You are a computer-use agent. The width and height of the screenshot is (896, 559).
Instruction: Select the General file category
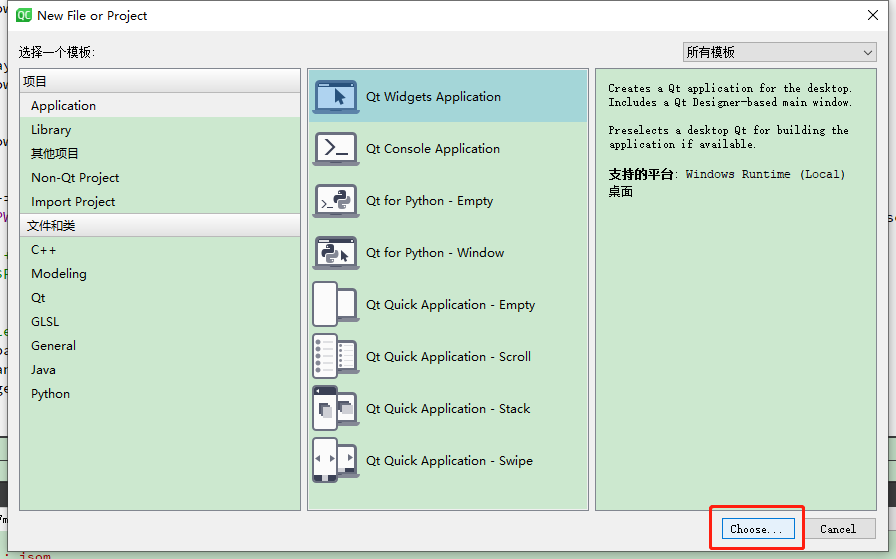point(160,346)
